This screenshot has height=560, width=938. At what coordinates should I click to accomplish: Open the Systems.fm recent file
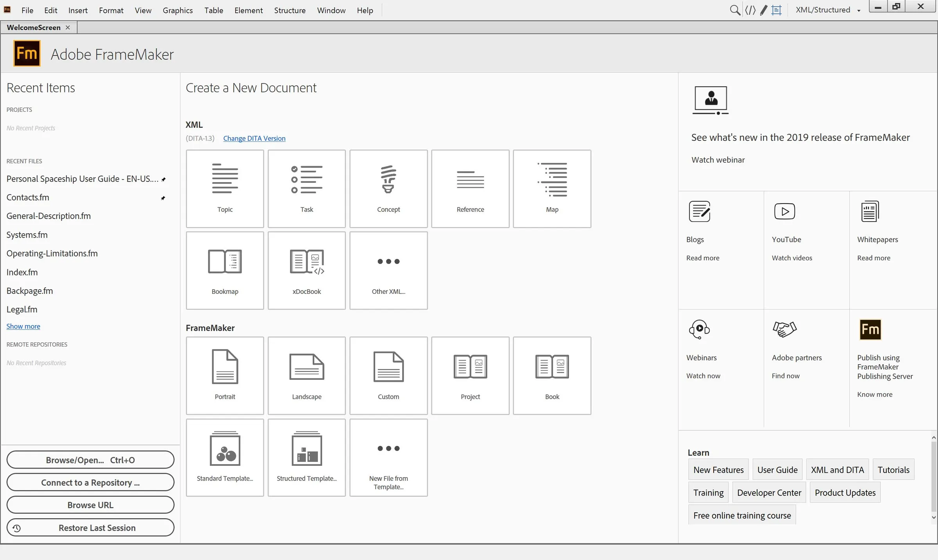(27, 234)
